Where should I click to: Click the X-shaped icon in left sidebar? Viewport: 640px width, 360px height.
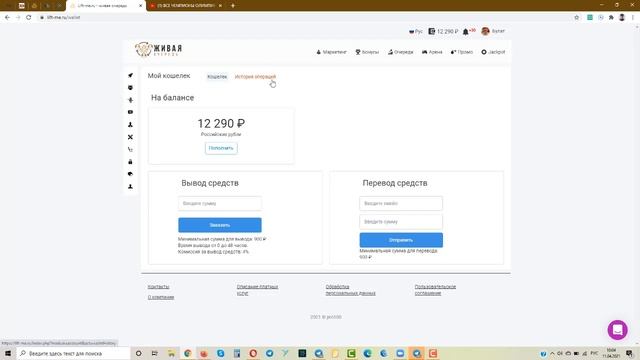pyautogui.click(x=130, y=137)
